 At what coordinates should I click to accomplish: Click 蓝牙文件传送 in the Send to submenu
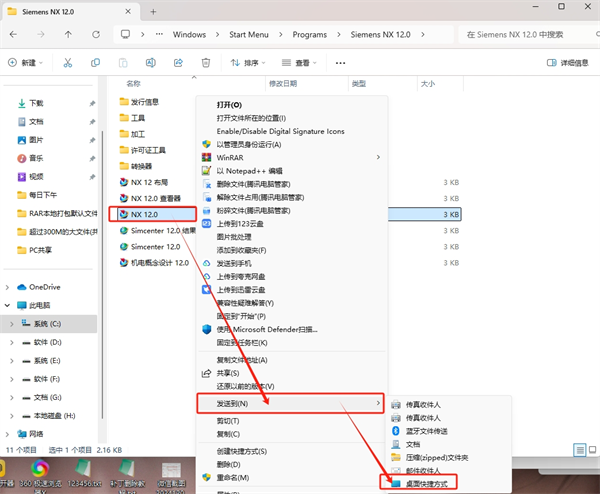pyautogui.click(x=431, y=429)
